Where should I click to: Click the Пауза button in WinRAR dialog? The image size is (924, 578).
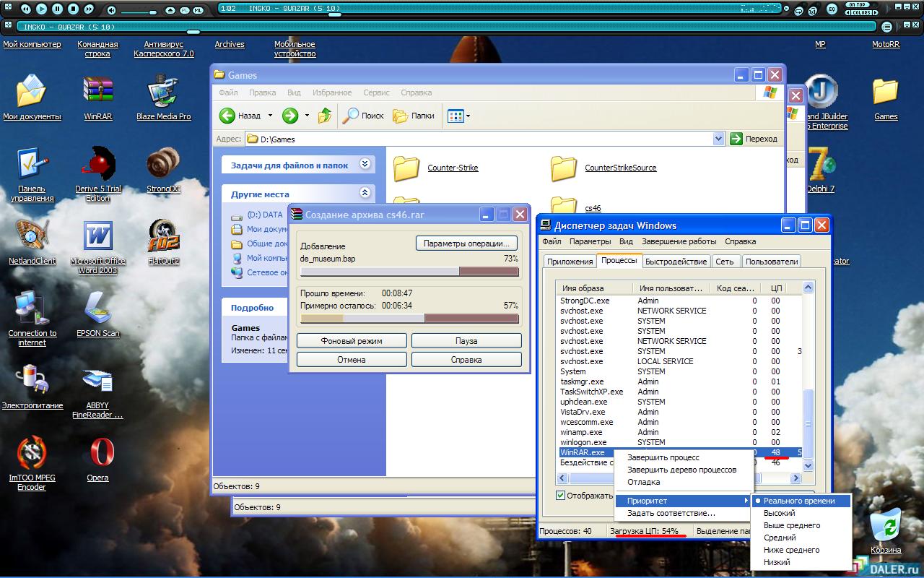point(466,341)
